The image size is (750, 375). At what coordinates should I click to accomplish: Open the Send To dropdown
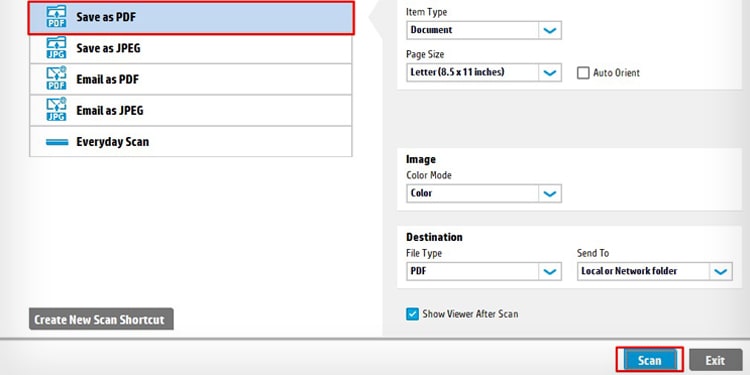tap(654, 271)
